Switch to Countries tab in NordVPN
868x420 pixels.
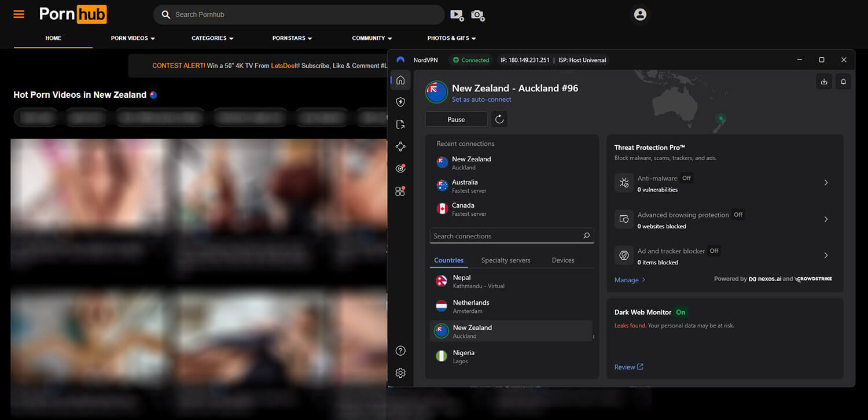[449, 260]
